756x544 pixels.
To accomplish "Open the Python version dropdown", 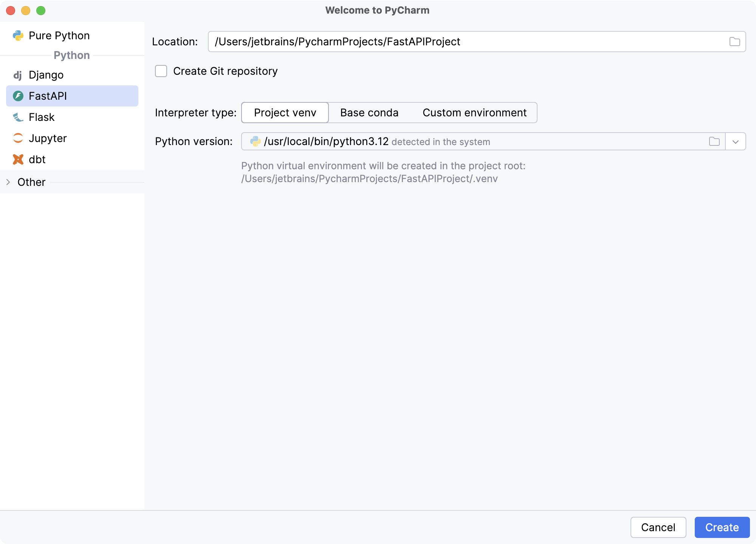I will point(736,141).
